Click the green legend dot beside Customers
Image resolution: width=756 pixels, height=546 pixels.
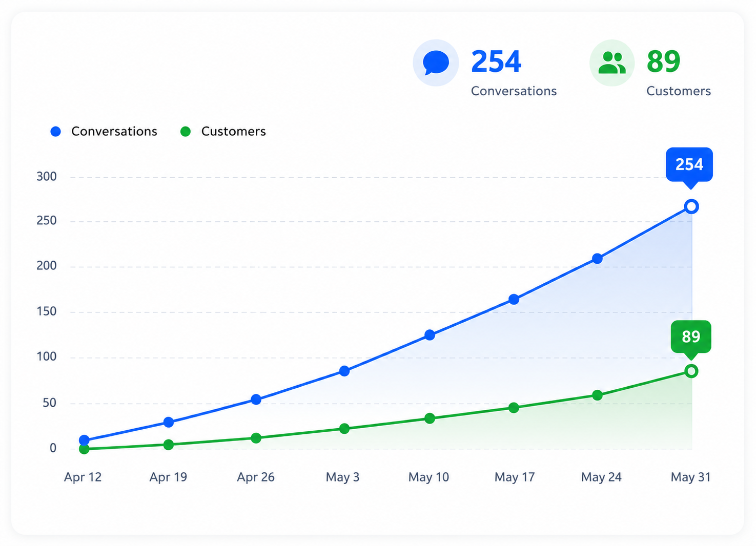186,132
